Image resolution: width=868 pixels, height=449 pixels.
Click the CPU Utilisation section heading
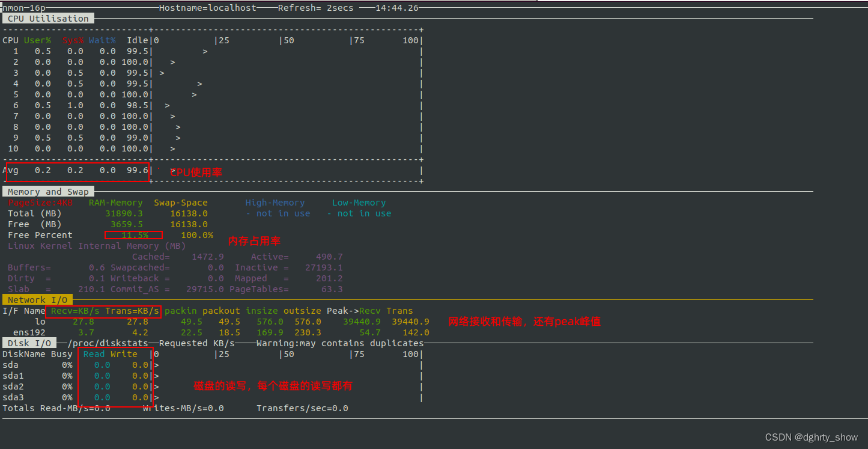pyautogui.click(x=48, y=19)
